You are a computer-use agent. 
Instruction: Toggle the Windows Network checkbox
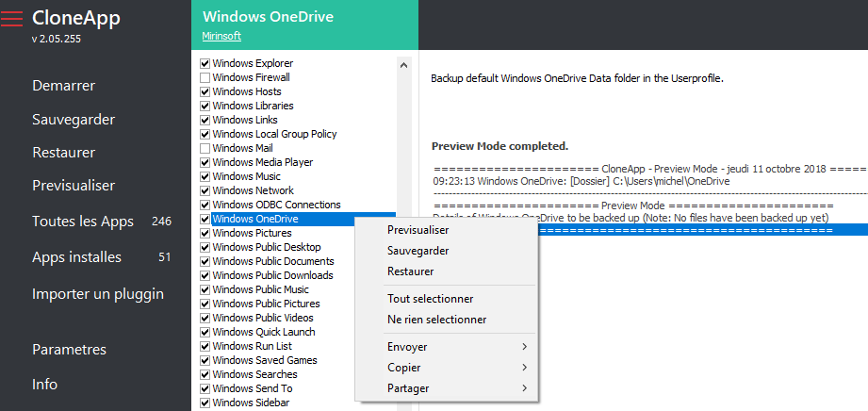(205, 190)
